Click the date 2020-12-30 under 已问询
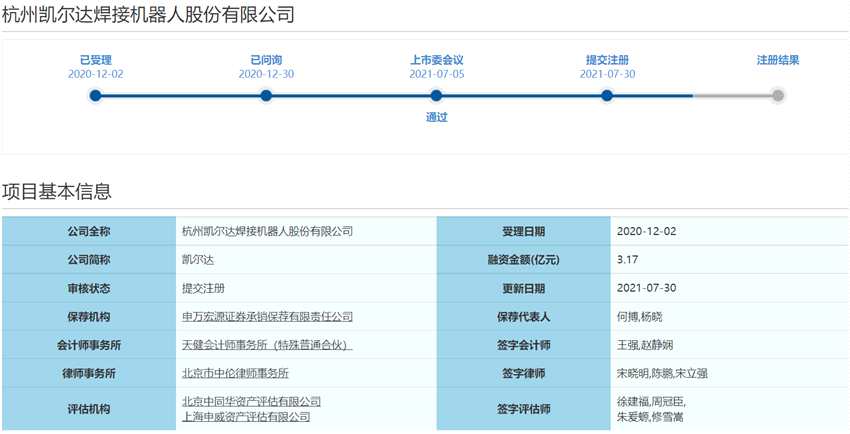Viewport: 850px width, 434px height. point(266,74)
